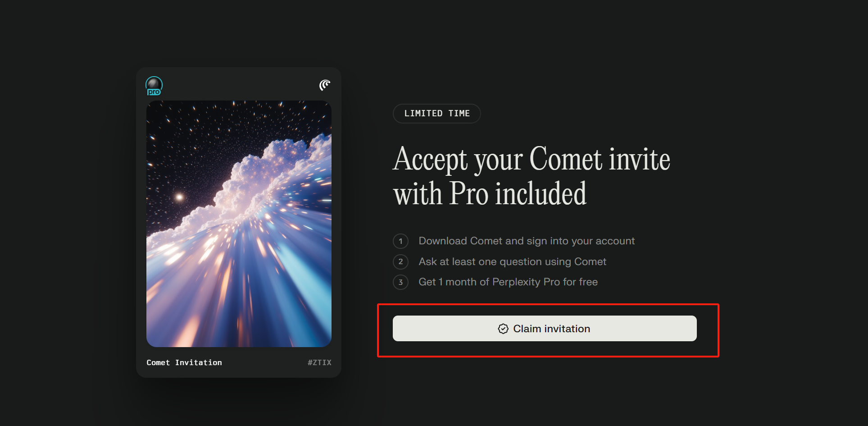Click 'Ask at least one question using Comet'

(x=512, y=262)
